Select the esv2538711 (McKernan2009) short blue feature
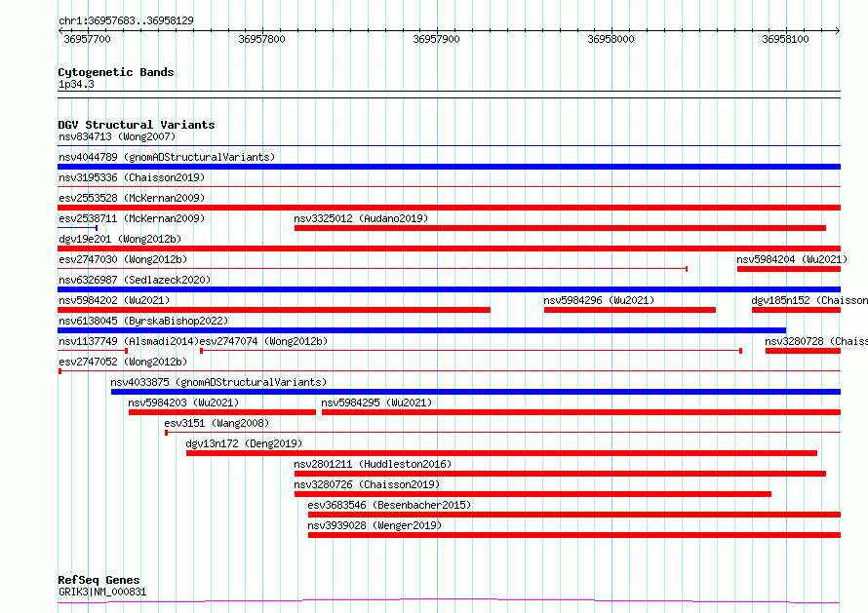The width and height of the screenshot is (868, 613). click(x=78, y=228)
